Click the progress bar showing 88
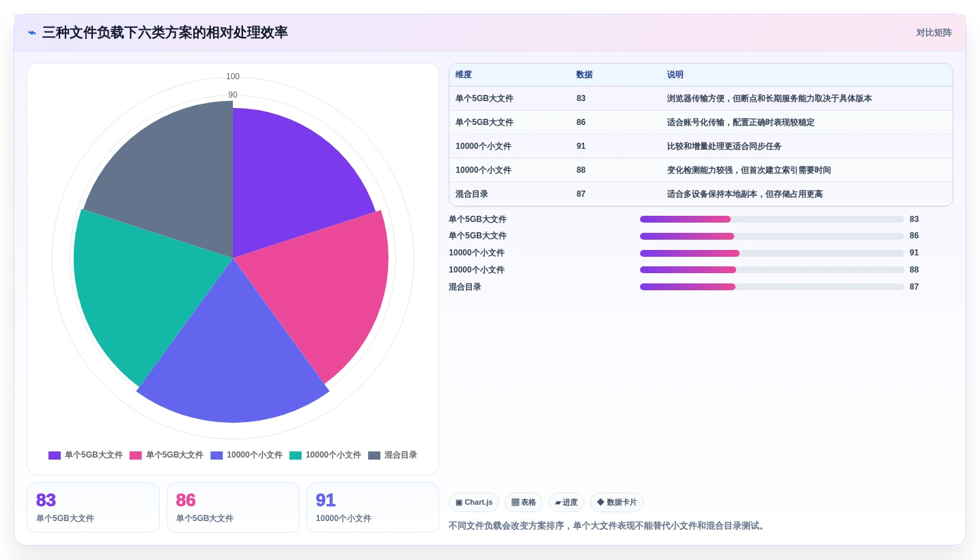The image size is (980, 560). 772,270
